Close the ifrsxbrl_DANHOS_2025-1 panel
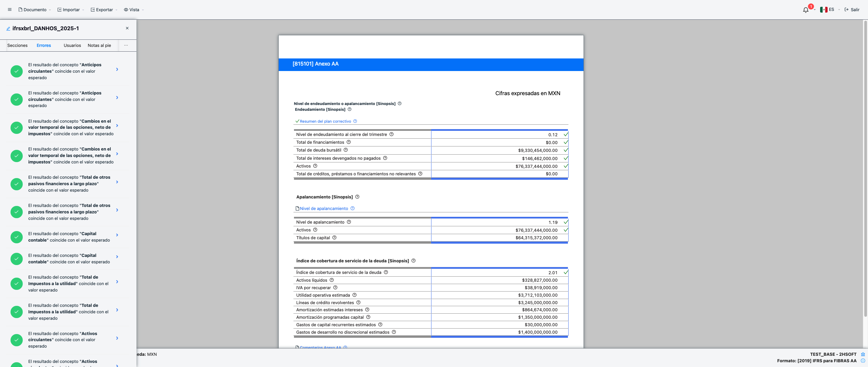Image resolution: width=868 pixels, height=367 pixels. tap(127, 28)
